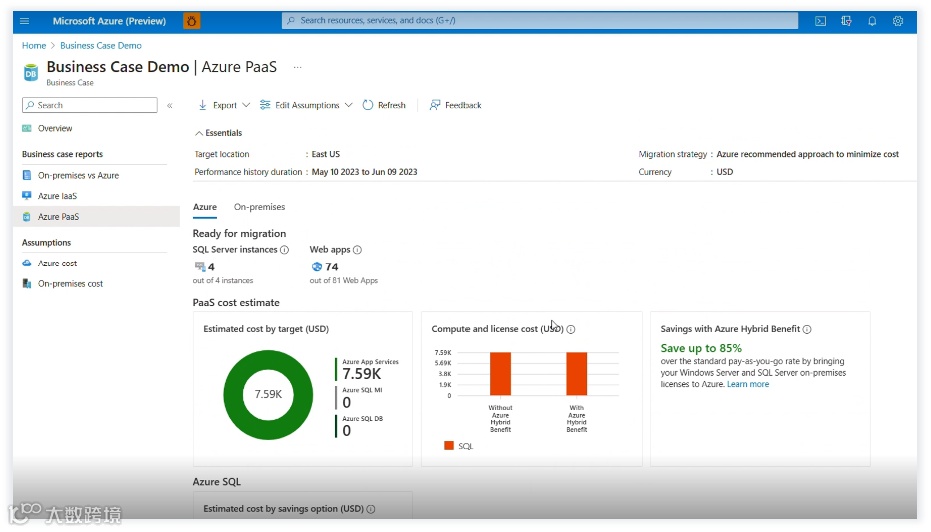Open the Learn more link

click(748, 385)
